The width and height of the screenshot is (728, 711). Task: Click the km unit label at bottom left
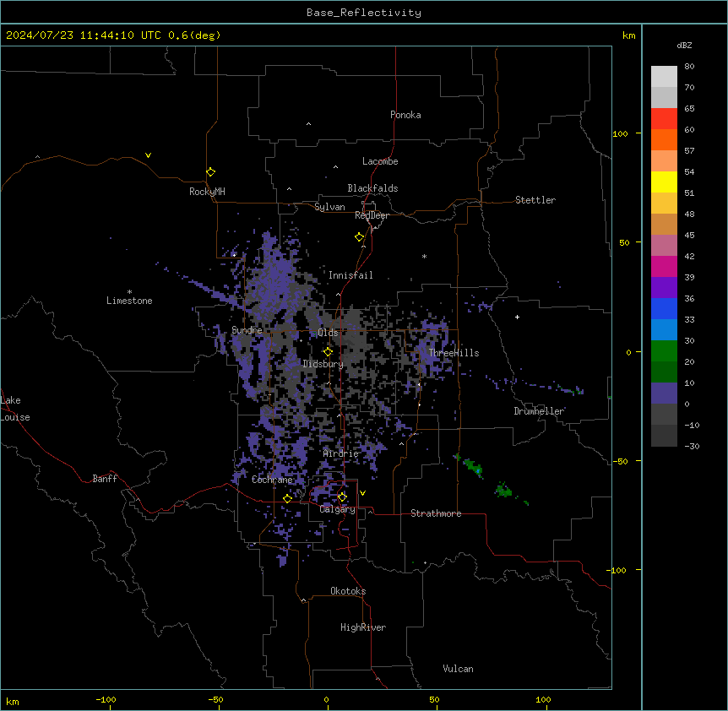13,701
